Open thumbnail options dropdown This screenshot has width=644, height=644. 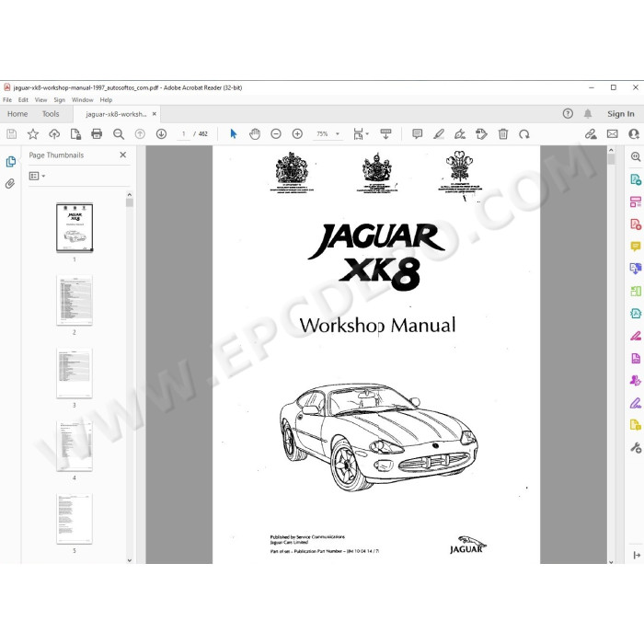pos(37,176)
